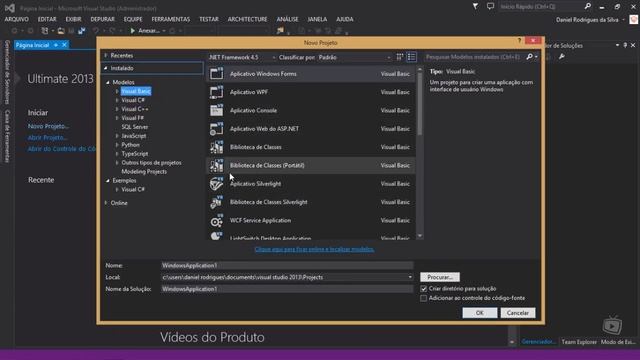Image resolution: width=640 pixels, height=360 pixels.
Task: Click the Novo Projeto... link on start page
Action: pos(48,126)
